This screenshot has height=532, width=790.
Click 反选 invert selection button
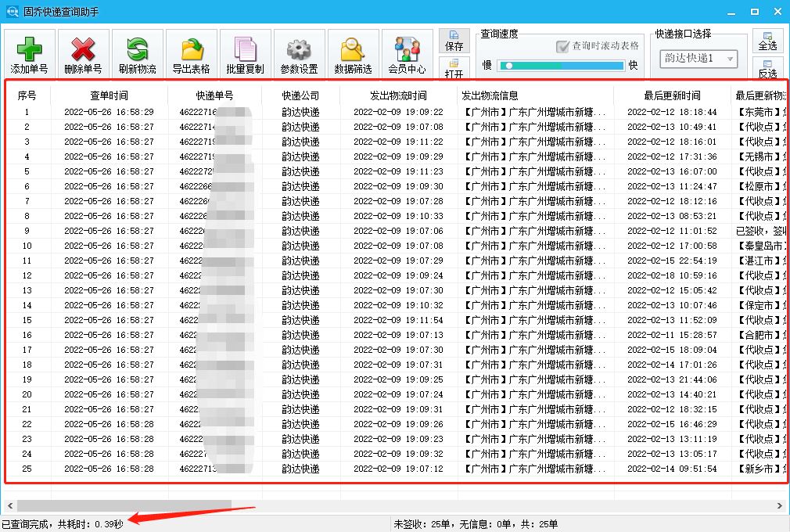(x=767, y=68)
